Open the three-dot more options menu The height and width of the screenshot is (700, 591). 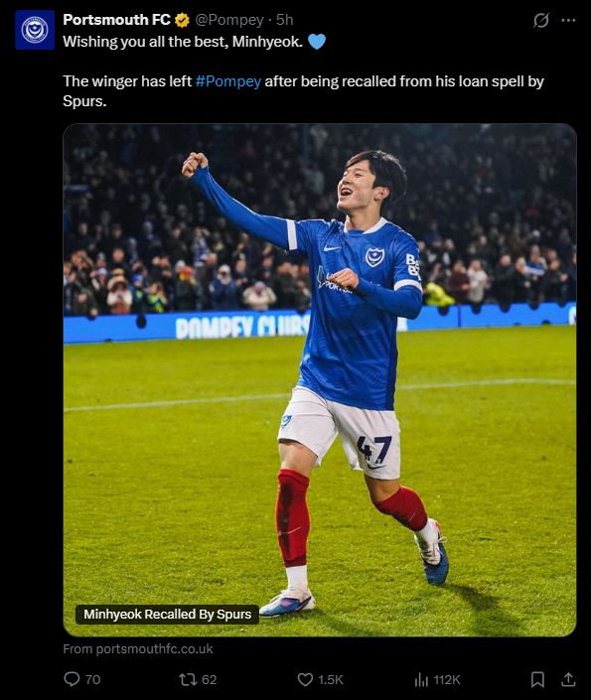point(568,20)
